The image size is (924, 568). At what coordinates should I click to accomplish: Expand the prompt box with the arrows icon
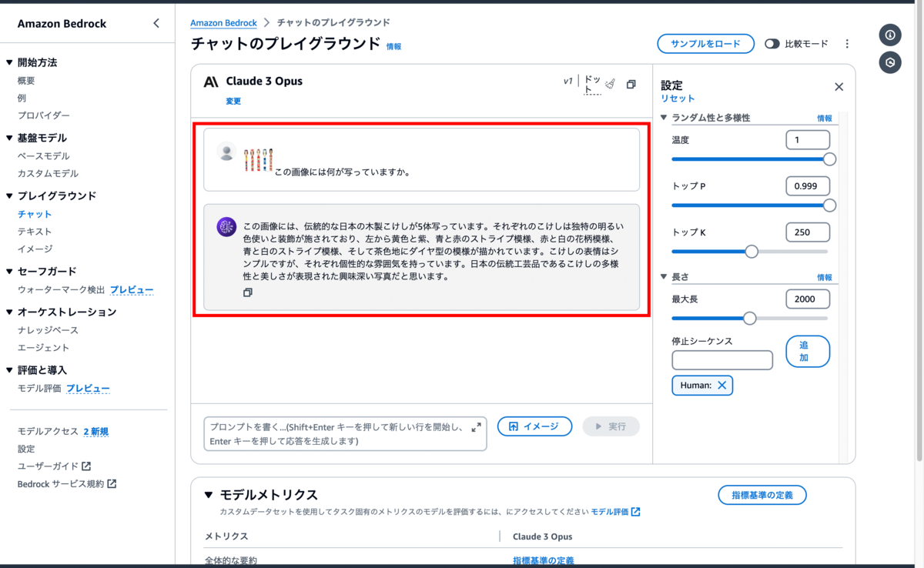(x=476, y=426)
